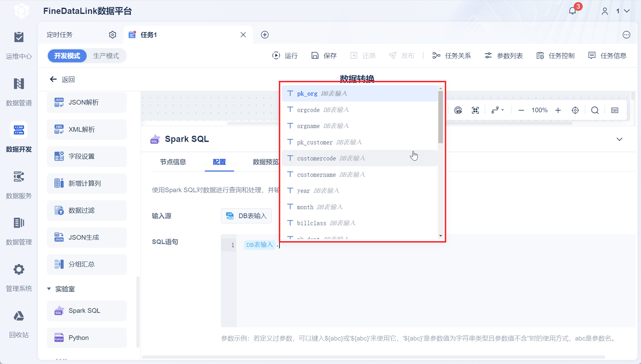The height and width of the screenshot is (364, 641).
Task: Add a new tab with plus icon
Action: [x=265, y=35]
